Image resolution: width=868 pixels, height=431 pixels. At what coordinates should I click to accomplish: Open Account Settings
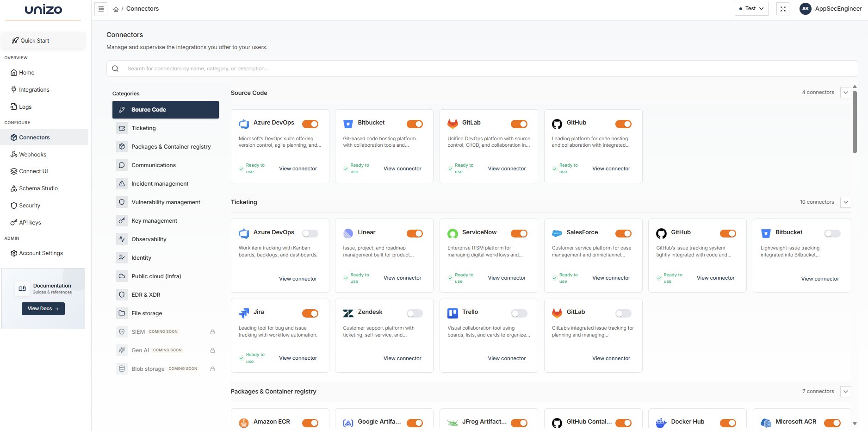tap(44, 253)
